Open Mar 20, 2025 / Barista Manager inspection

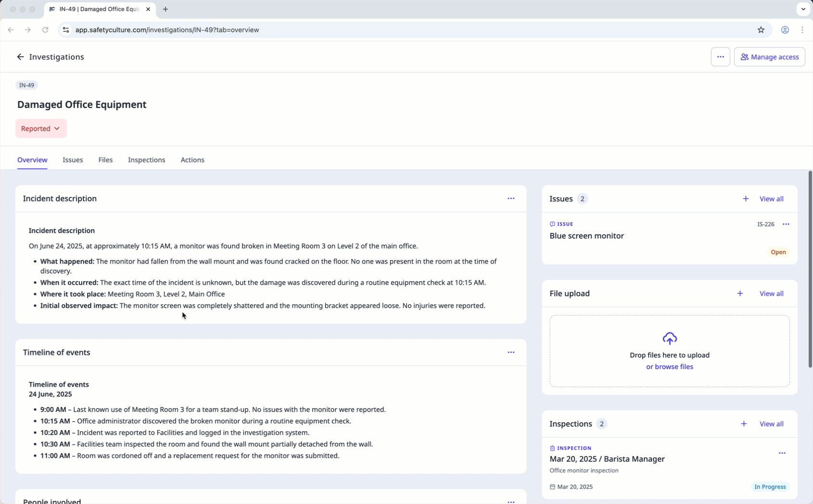(607, 459)
